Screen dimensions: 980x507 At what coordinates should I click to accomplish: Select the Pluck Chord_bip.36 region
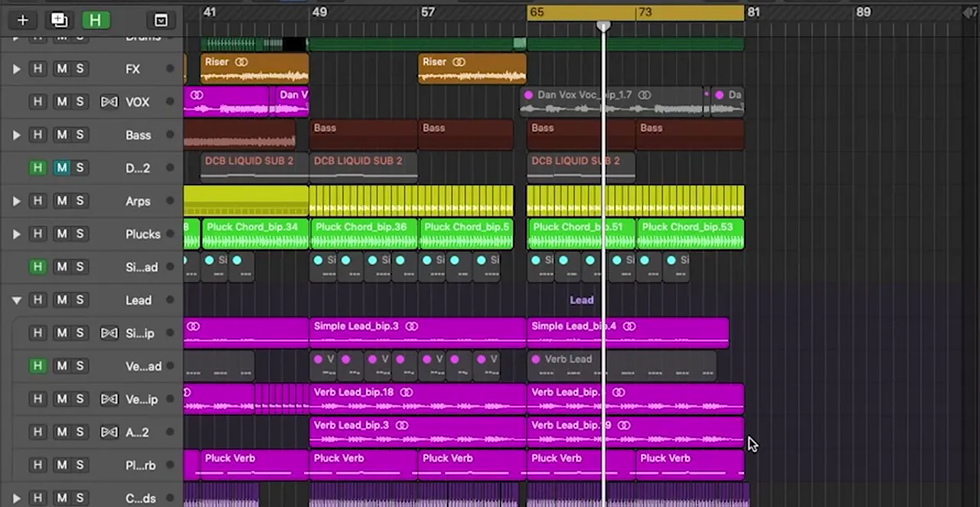364,234
